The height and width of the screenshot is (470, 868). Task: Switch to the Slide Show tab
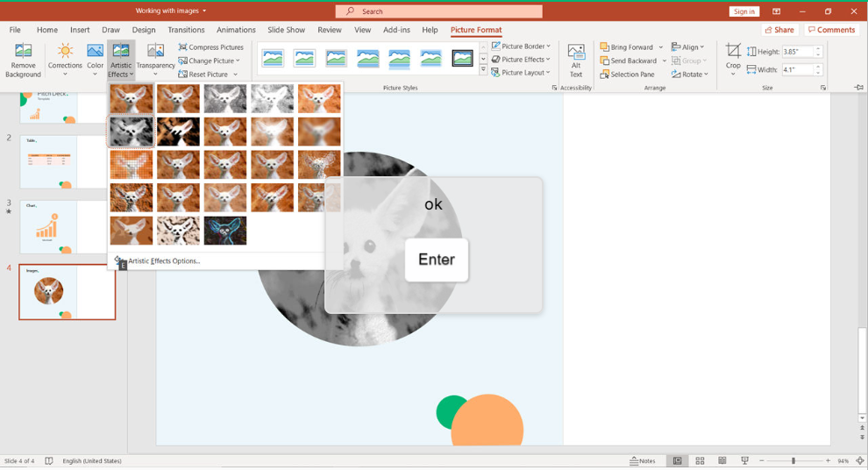tap(286, 30)
